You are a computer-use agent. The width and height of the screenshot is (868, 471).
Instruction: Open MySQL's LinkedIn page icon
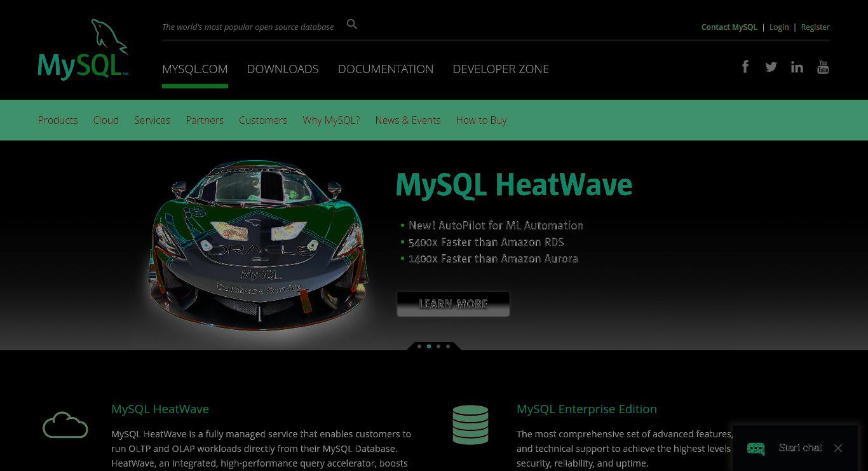tap(797, 67)
